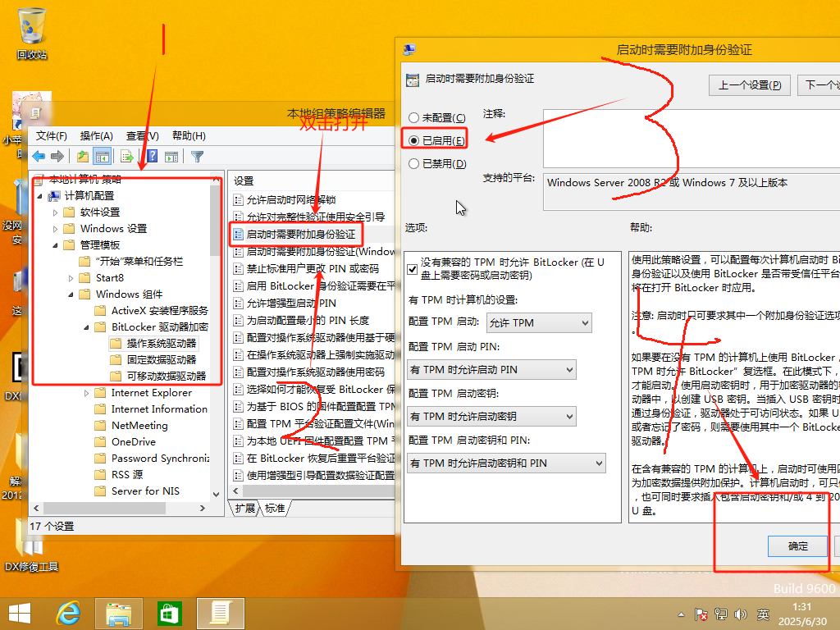Click the volume speaker tray icon
The height and width of the screenshot is (630, 840).
[x=741, y=614]
